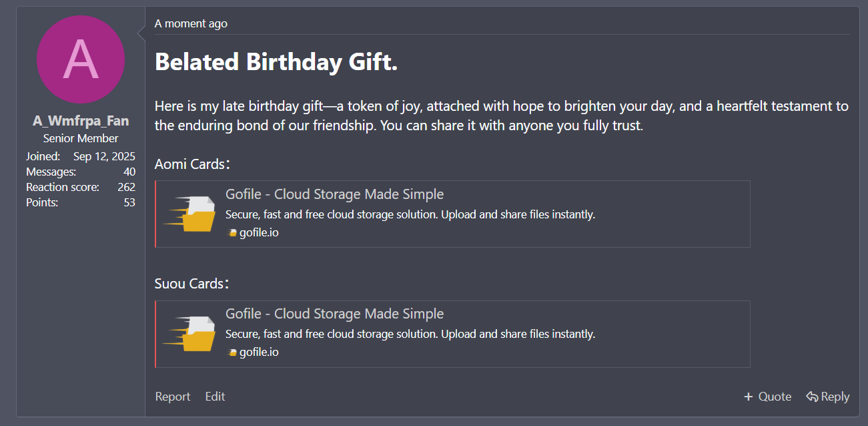
Task: Click the reply arrow icon
Action: coord(811,397)
